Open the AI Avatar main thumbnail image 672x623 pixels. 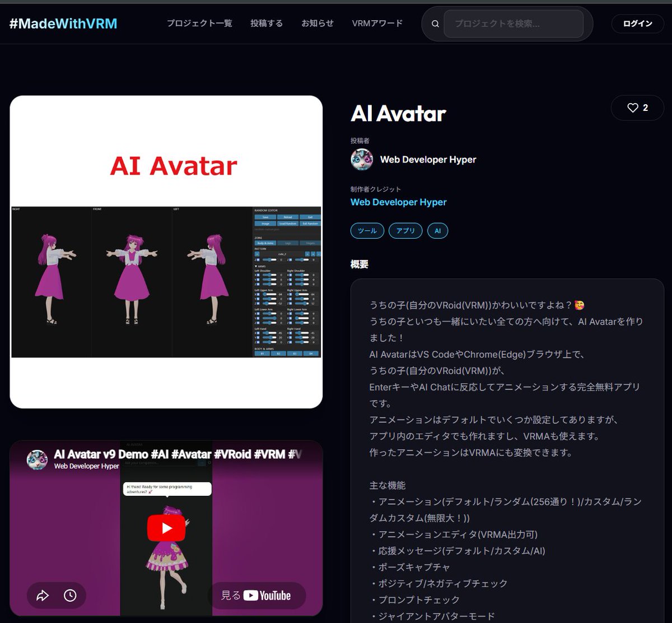(x=166, y=252)
